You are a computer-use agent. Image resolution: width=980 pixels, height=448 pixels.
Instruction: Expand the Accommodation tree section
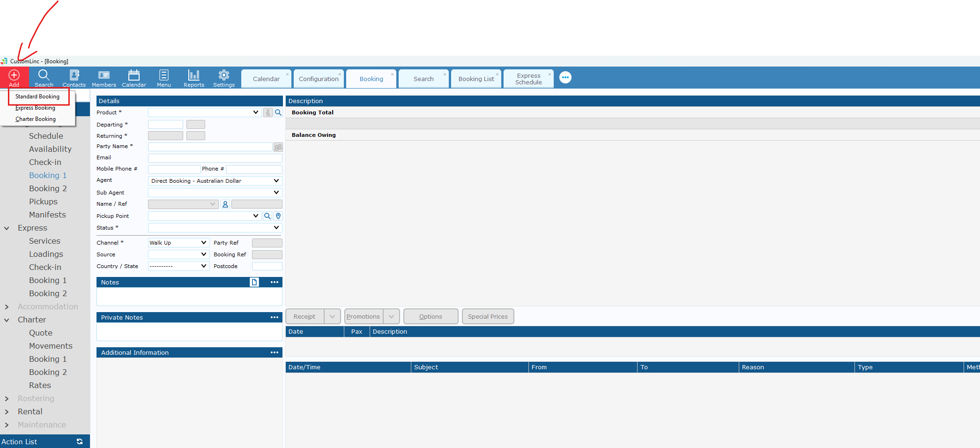(7, 307)
